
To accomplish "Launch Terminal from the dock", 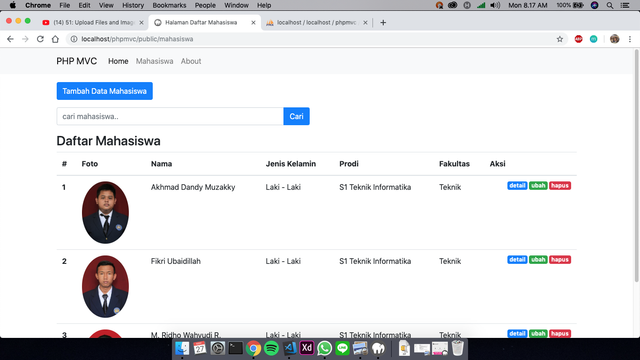I will pos(236,348).
